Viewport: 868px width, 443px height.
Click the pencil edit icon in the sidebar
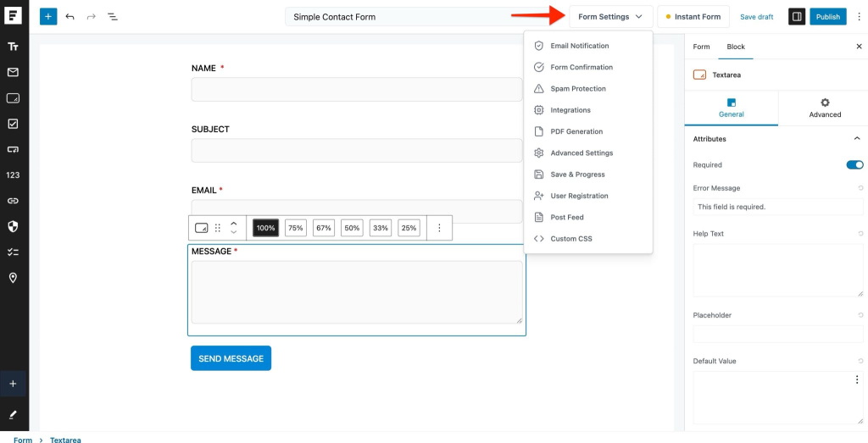point(13,414)
